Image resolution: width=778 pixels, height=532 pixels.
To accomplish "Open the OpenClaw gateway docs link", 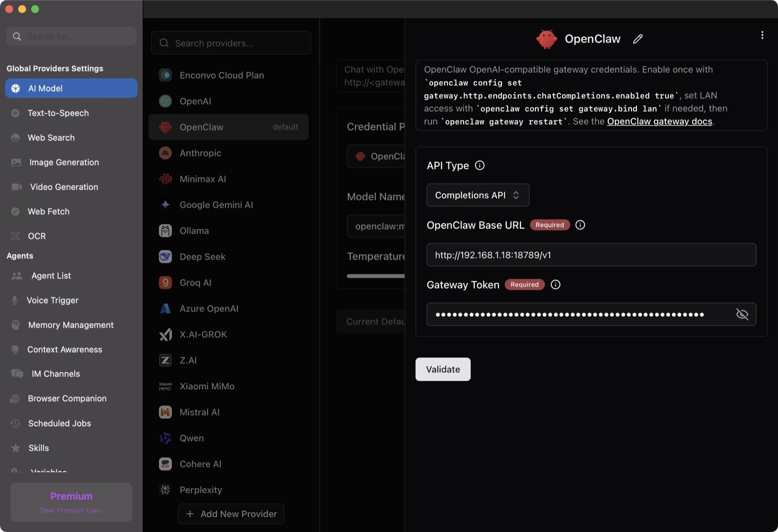I will tap(659, 121).
